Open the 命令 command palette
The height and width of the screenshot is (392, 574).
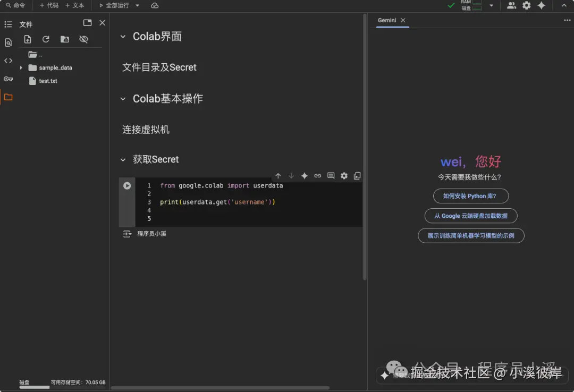16,6
